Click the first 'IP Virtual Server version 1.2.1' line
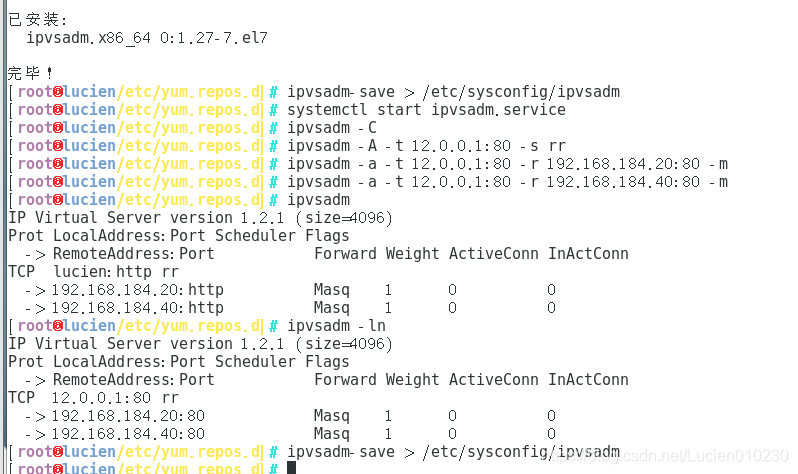The image size is (798, 474). click(201, 217)
